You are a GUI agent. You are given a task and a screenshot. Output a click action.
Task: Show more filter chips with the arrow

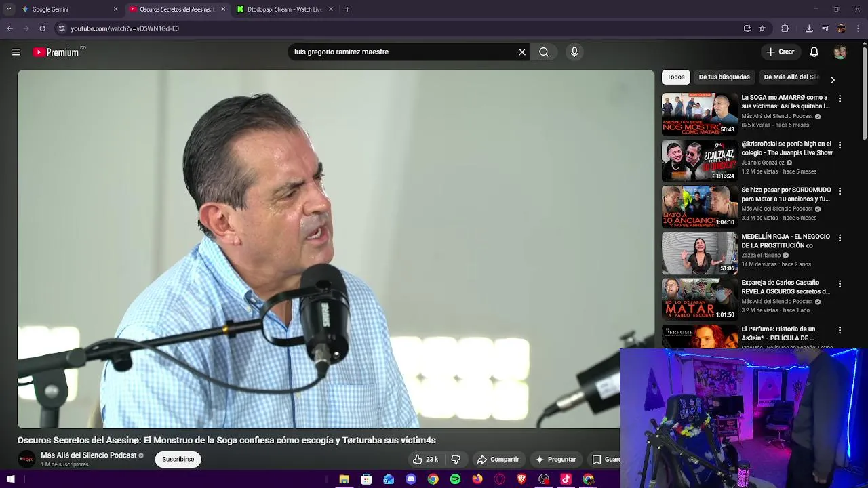click(x=833, y=80)
